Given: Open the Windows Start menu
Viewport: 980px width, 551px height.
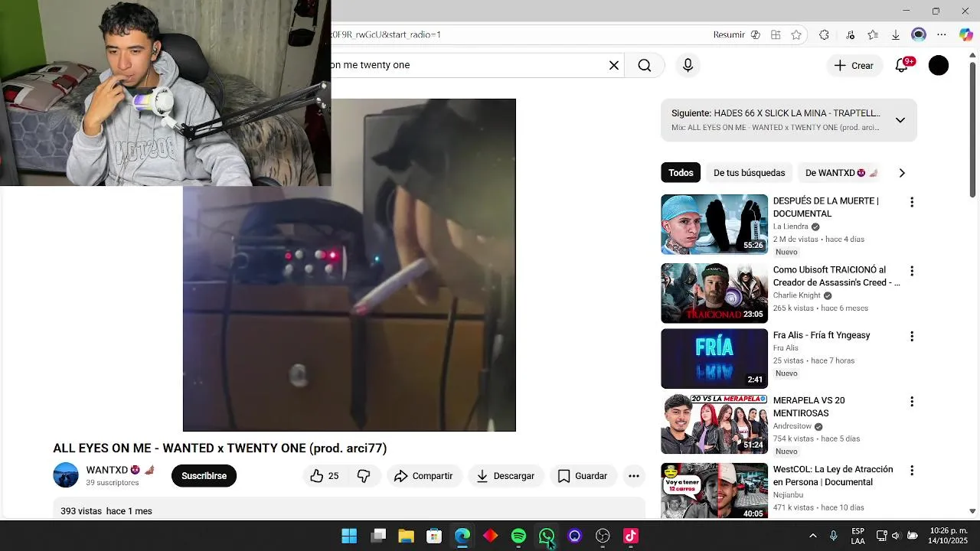Looking at the screenshot, I should 349,536.
